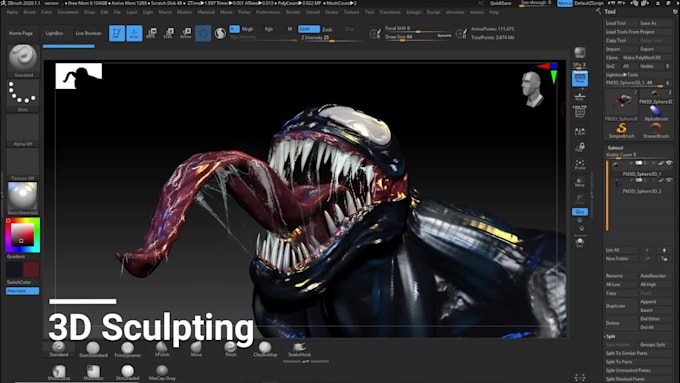Click the Gizmo 3D circle icon
This screenshot has height=383, width=680.
[x=203, y=33]
